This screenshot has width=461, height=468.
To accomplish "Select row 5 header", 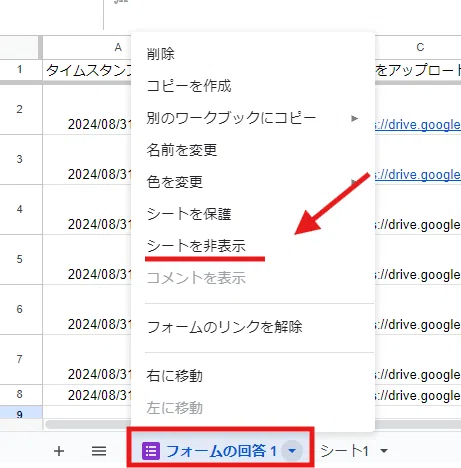I will [x=20, y=259].
